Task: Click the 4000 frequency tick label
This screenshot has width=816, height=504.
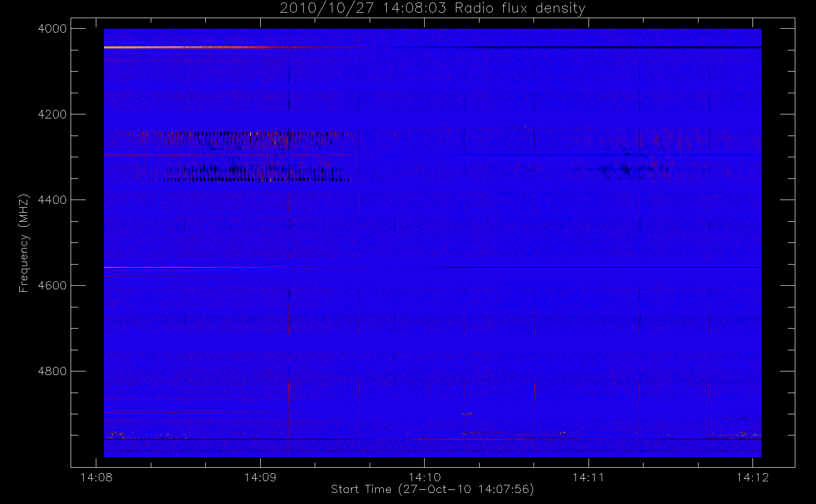Action: pyautogui.click(x=52, y=29)
